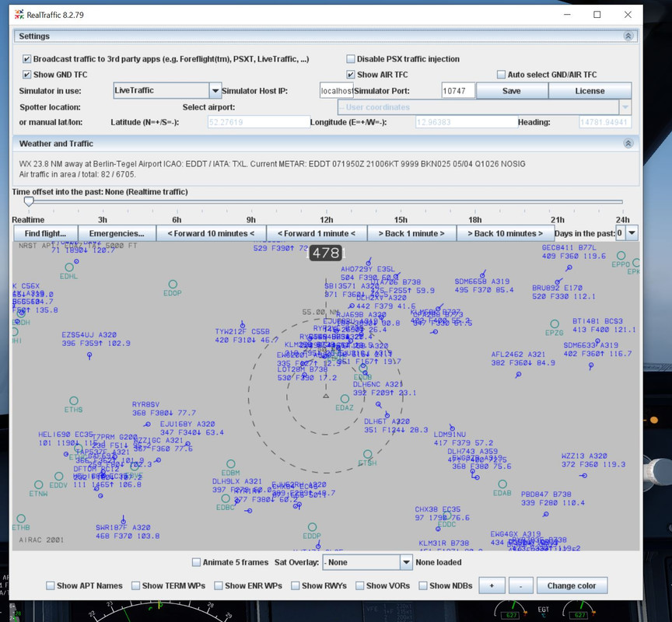Enable Show VORs checkbox

pos(359,585)
